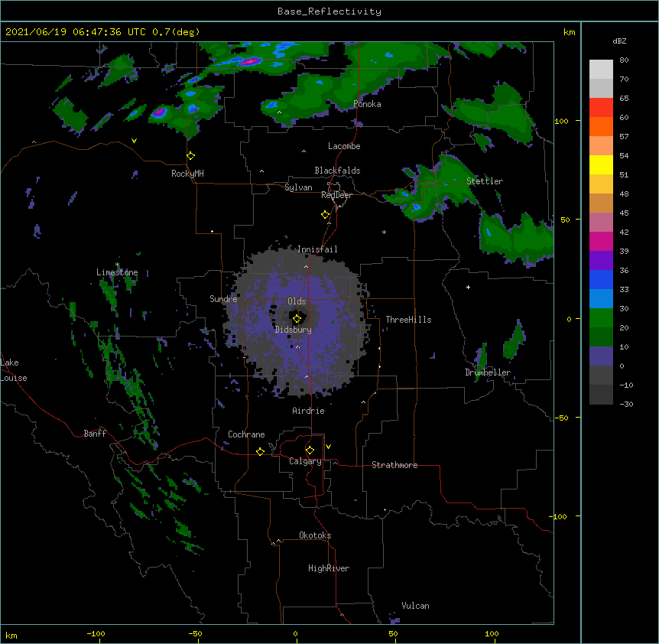The height and width of the screenshot is (644, 659).
Task: Click the Olds label
Action: [297, 301]
